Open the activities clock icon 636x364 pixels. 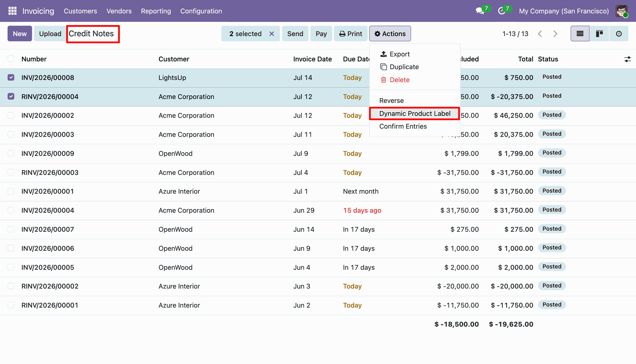point(502,11)
